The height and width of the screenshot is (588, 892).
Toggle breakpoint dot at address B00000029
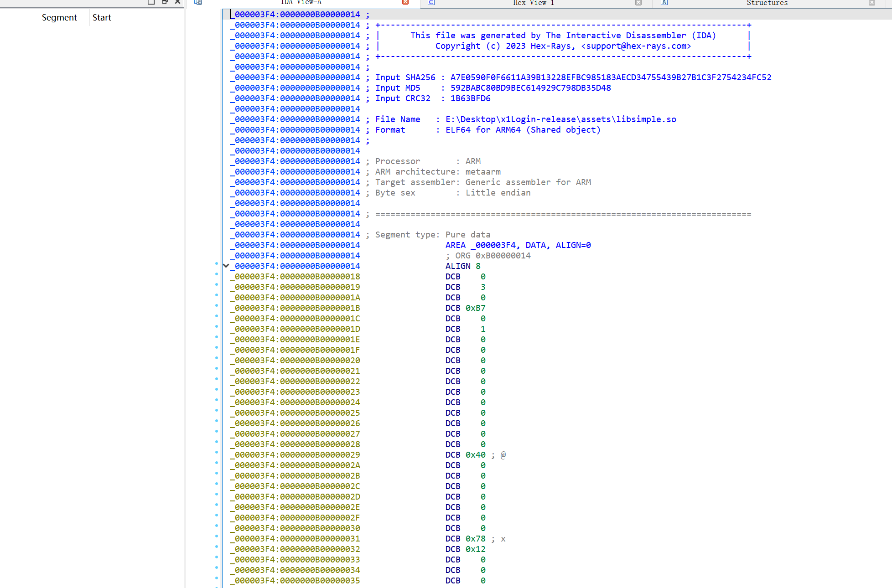(x=217, y=452)
